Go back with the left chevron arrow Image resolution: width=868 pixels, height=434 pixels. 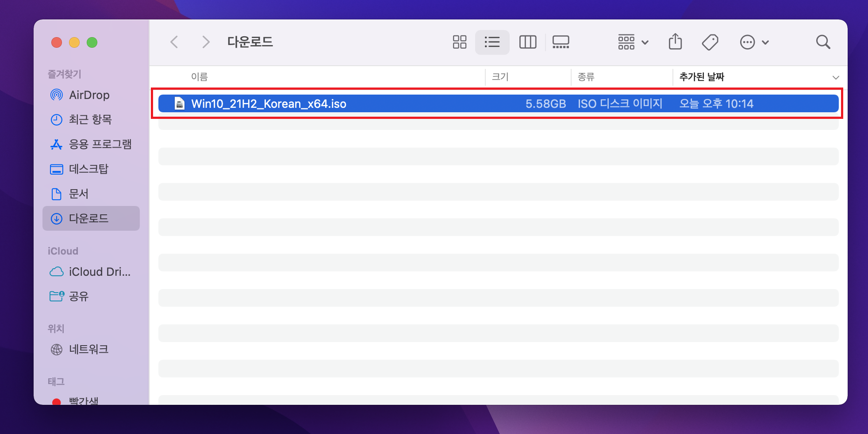[x=174, y=42]
